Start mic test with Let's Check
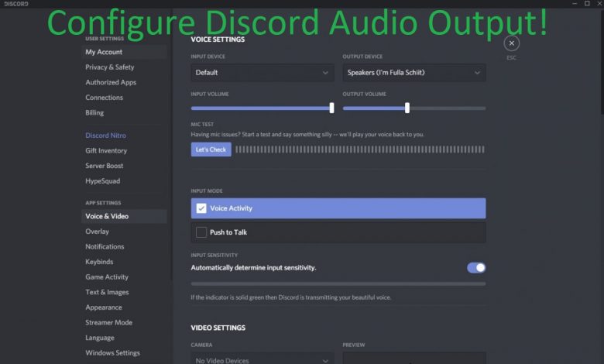Screen dimensions: 604x364 coord(211,149)
